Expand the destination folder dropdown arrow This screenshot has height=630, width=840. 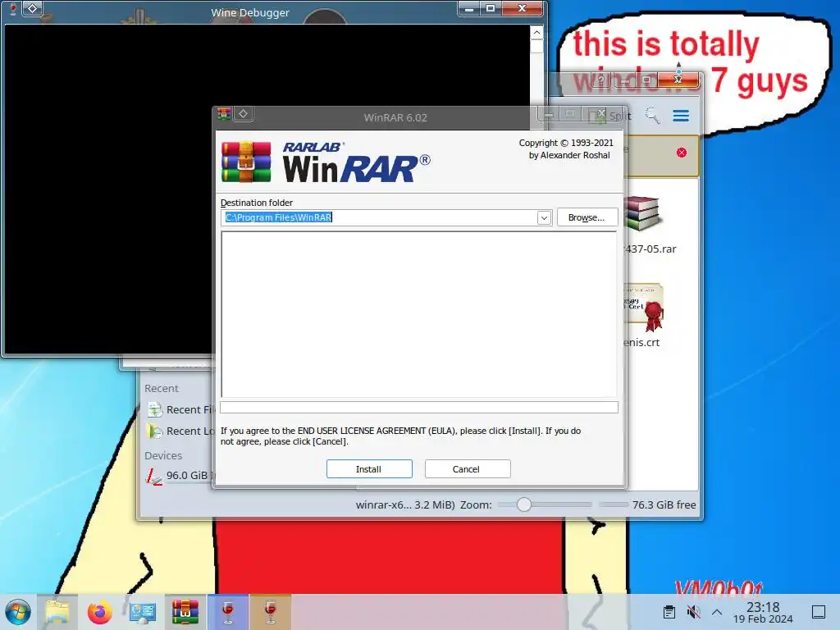pos(544,217)
